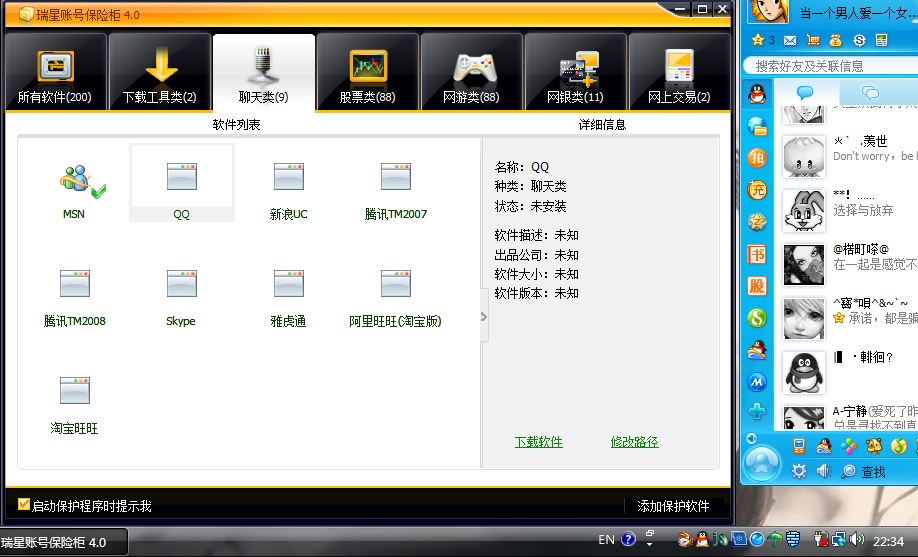Open the QQ groups chat tab
Viewport: 918px width, 557px height.
(871, 92)
